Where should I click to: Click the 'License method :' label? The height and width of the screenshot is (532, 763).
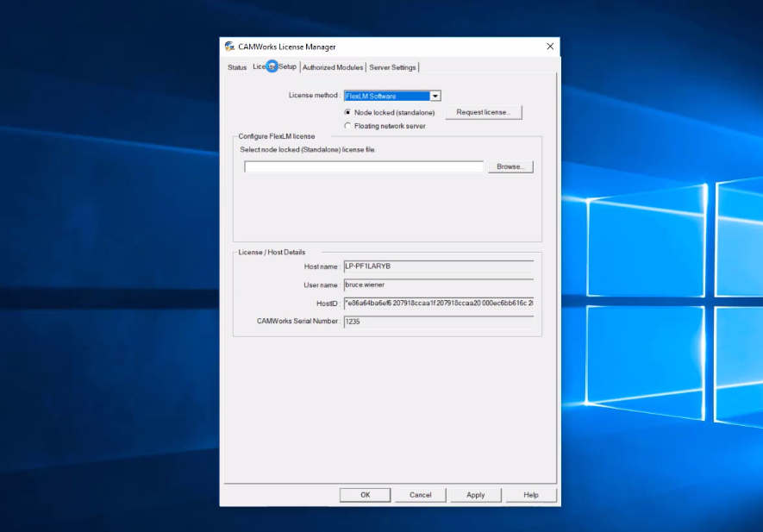[315, 96]
